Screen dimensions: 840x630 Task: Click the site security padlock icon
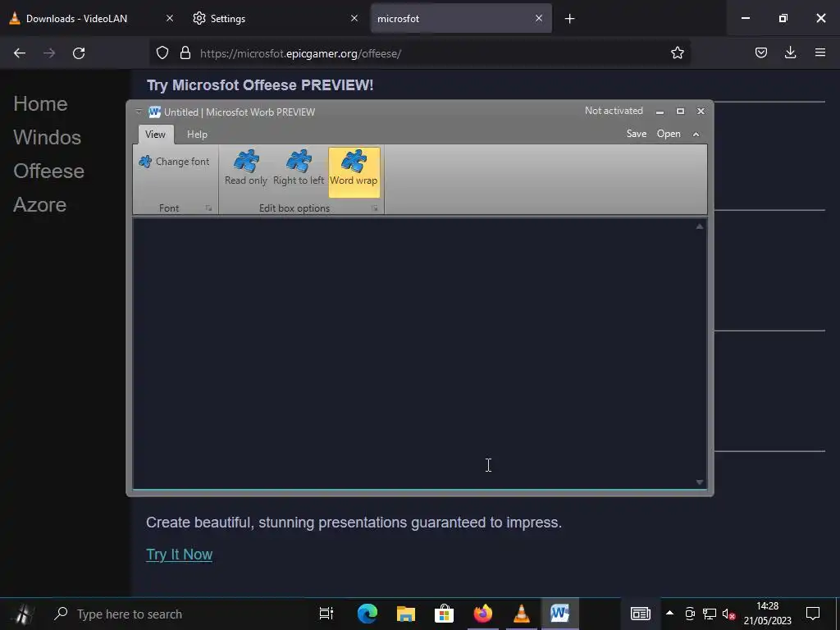point(185,52)
